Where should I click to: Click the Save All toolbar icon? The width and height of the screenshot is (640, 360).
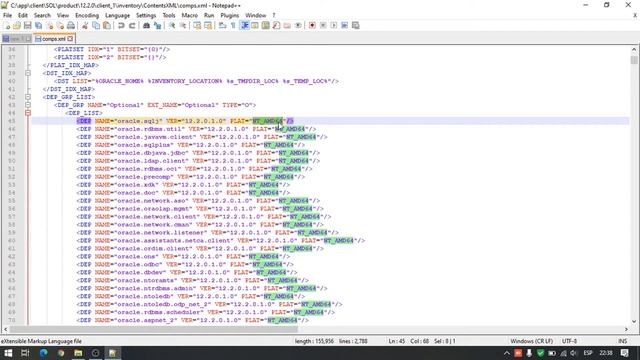pos(38,25)
